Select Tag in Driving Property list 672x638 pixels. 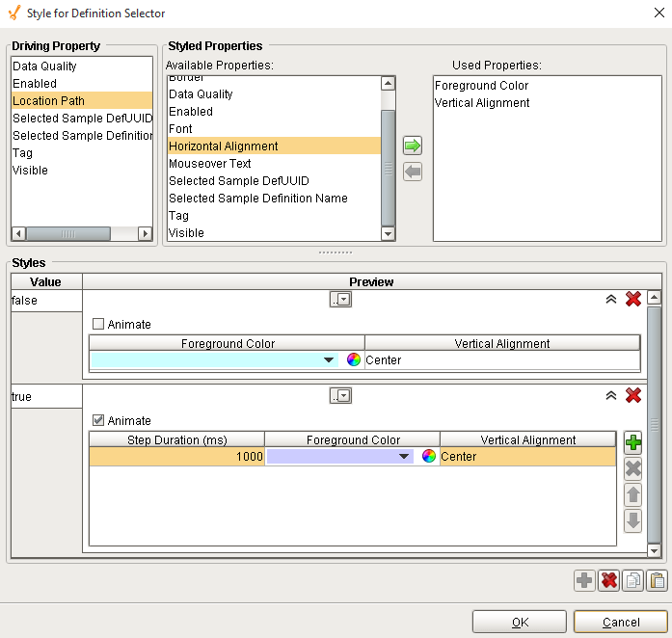pos(81,153)
